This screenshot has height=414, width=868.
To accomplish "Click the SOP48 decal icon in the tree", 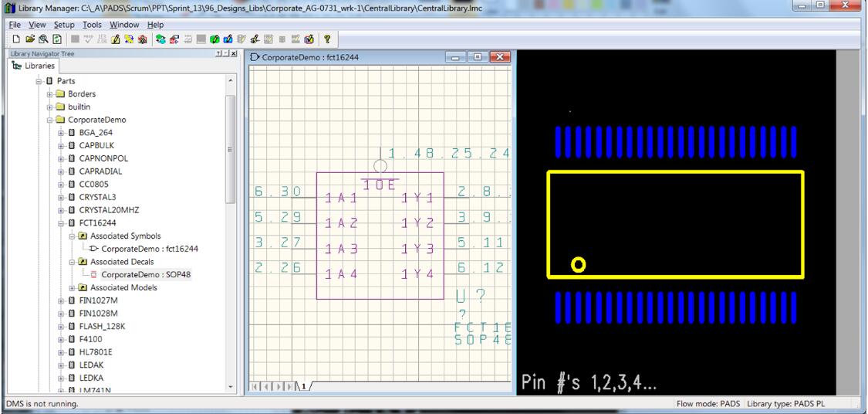I will point(93,275).
